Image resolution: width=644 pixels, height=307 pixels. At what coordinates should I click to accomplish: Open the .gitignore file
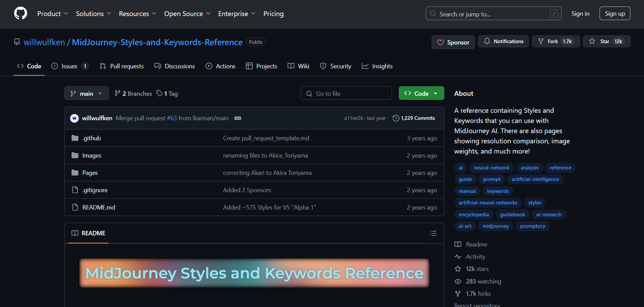tap(95, 190)
